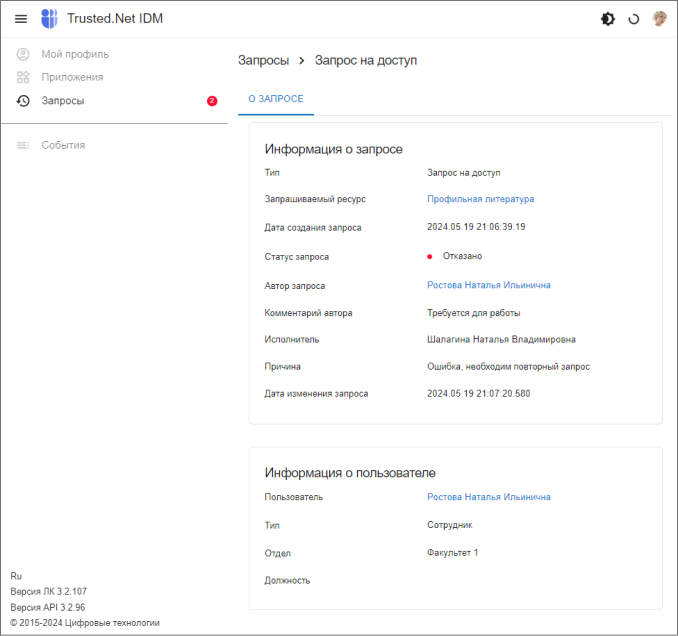This screenshot has height=636, width=678.
Task: Click the profile icon beside Мой профиль
Action: click(23, 54)
